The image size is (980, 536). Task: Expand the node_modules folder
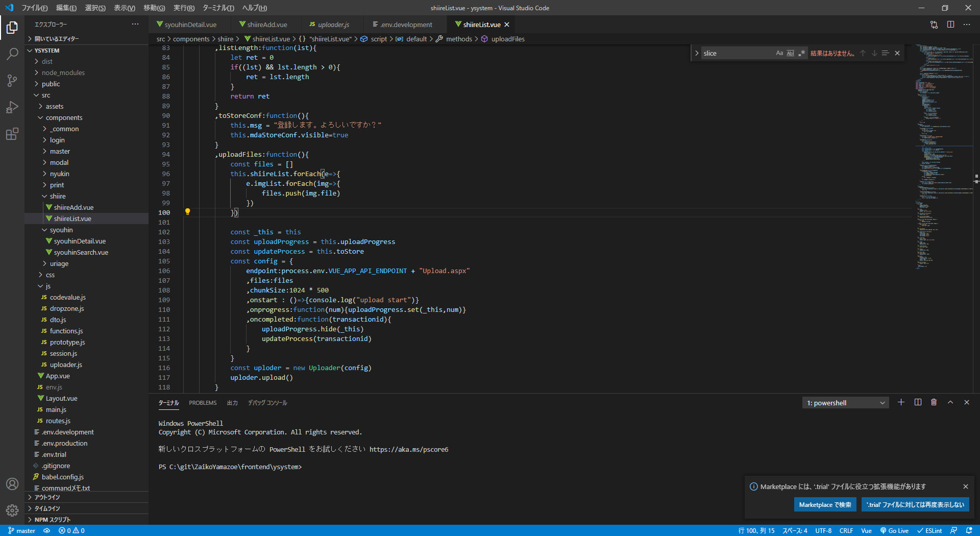tap(63, 72)
